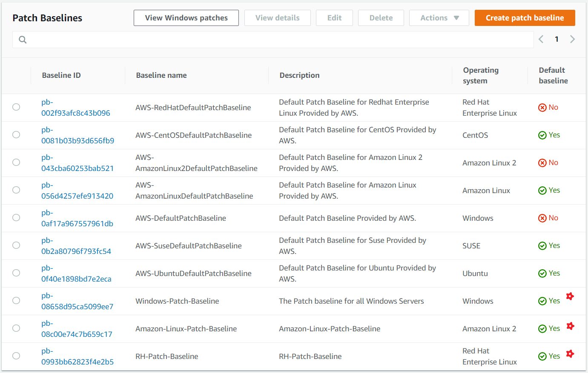Open baseline link pb-0081b03b93d656fb9
Screen dimensions: 588x373
point(77,135)
